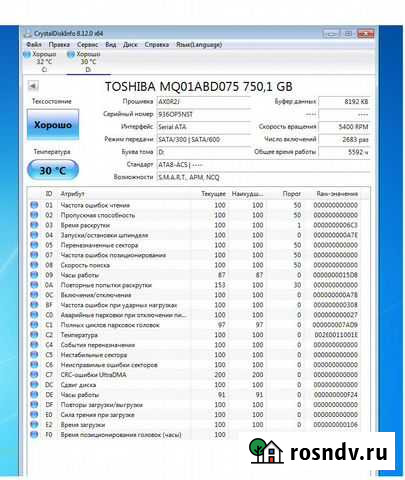Screen dimensions: 405x480
Task: Click status icon of attribute C2 Температура row
Action: [34, 335]
